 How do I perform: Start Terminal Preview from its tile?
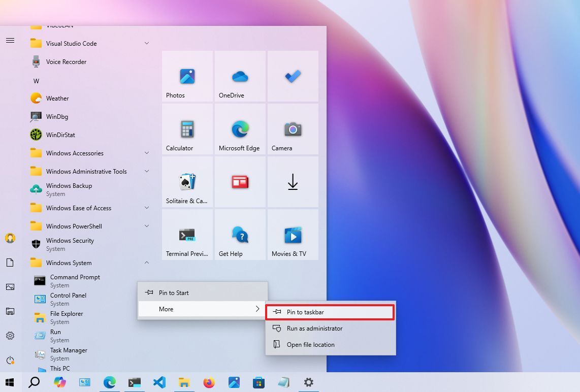click(x=187, y=235)
